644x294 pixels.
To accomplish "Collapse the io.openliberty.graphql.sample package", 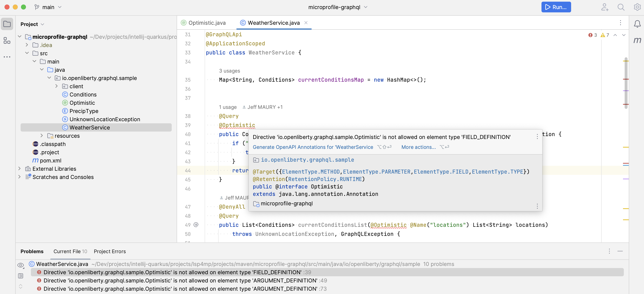I will click(x=49, y=78).
